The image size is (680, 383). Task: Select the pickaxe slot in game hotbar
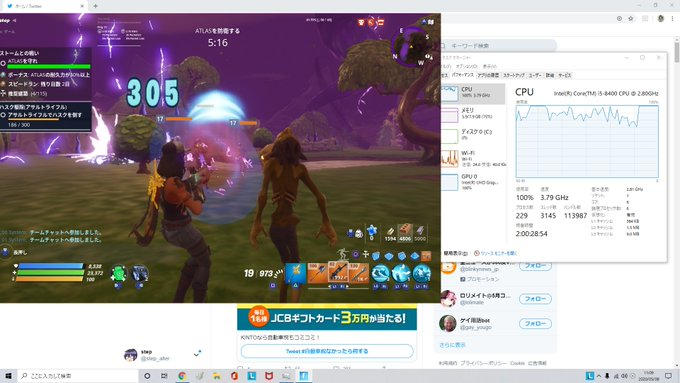pos(295,273)
